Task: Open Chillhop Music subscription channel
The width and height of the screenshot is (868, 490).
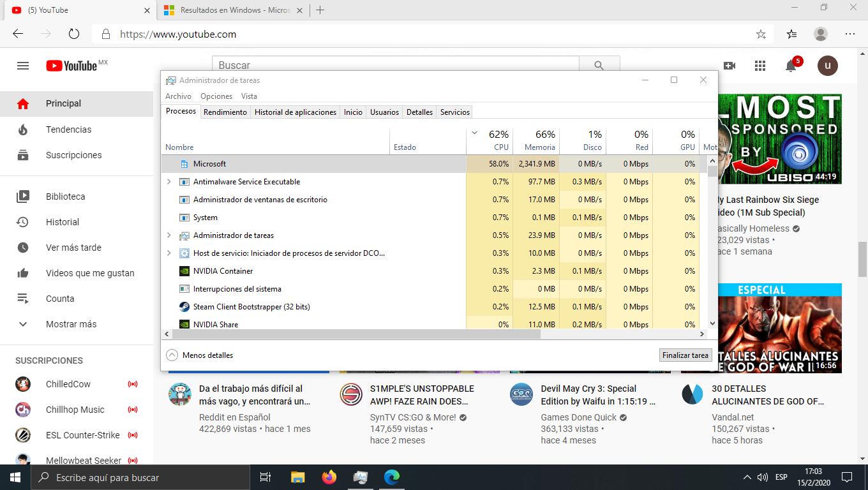Action: tap(77, 410)
